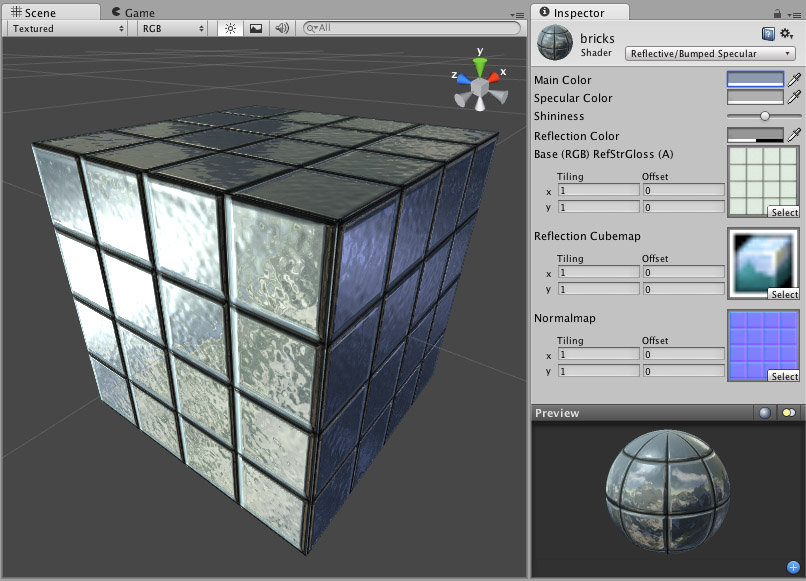Click the Tiling x input under Normalmap
This screenshot has width=806, height=581.
tap(598, 353)
